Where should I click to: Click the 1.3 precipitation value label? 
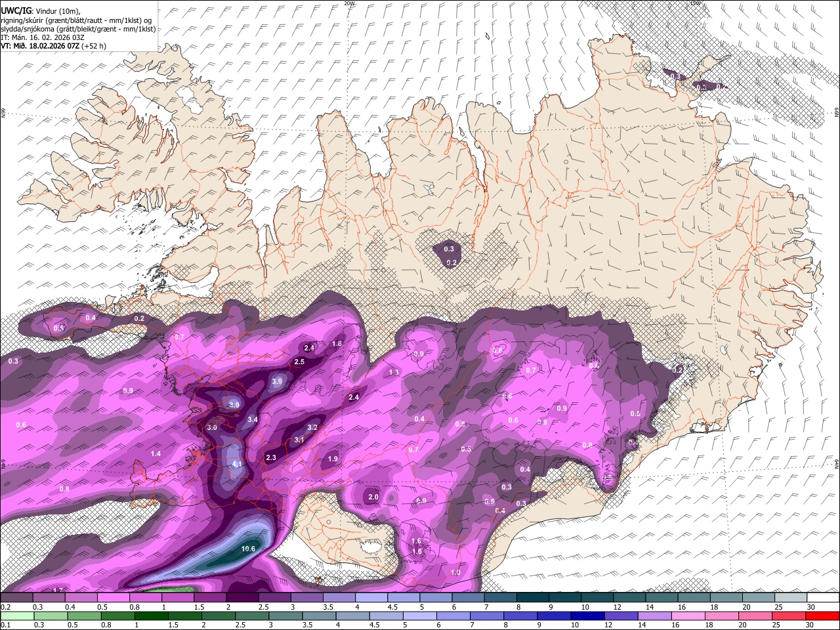coord(394,373)
